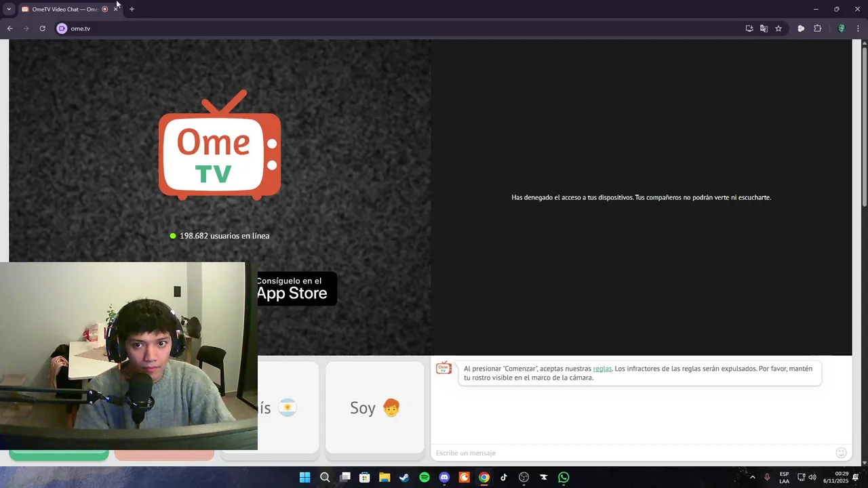The image size is (868, 488).
Task: Open the Chrome three-dot menu
Action: 858,28
